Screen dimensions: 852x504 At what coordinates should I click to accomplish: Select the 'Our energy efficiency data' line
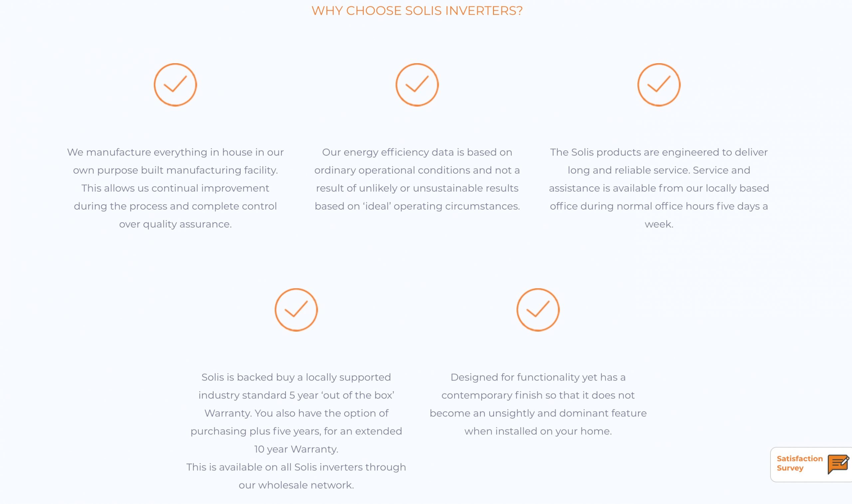pyautogui.click(x=417, y=152)
